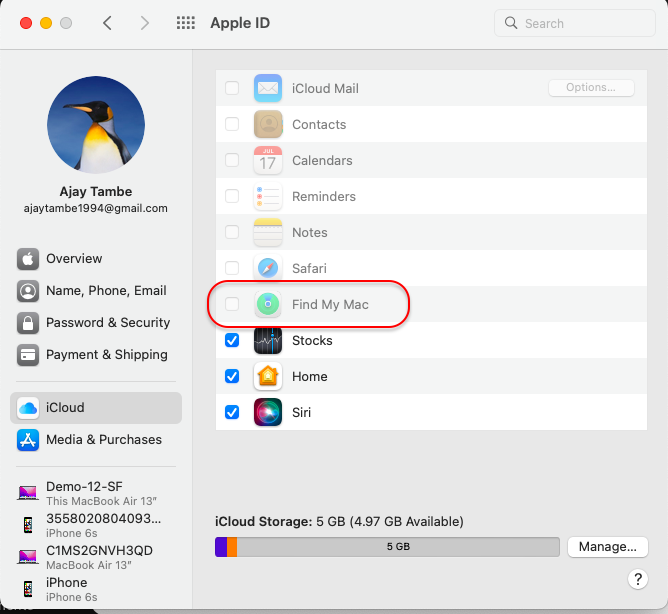Click the Find My Mac label
The height and width of the screenshot is (614, 668).
click(x=330, y=304)
